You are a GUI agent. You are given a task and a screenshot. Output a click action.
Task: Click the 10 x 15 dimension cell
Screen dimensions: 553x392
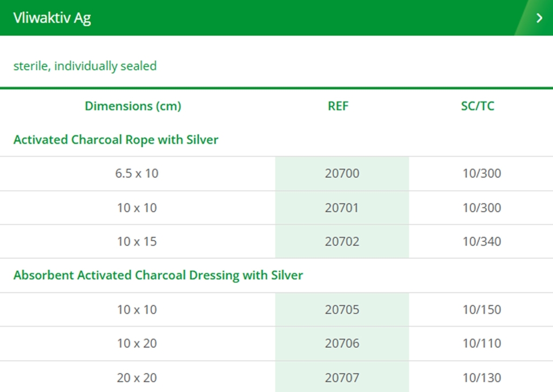click(137, 241)
